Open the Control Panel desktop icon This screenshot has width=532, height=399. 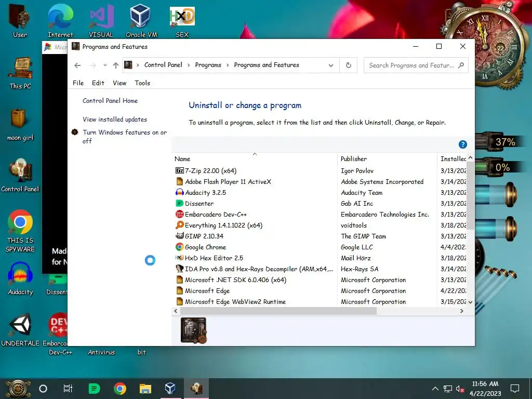(20, 175)
